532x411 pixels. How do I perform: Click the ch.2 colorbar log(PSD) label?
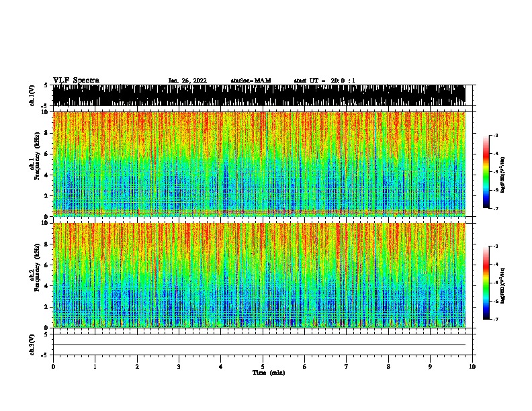pyautogui.click(x=503, y=285)
